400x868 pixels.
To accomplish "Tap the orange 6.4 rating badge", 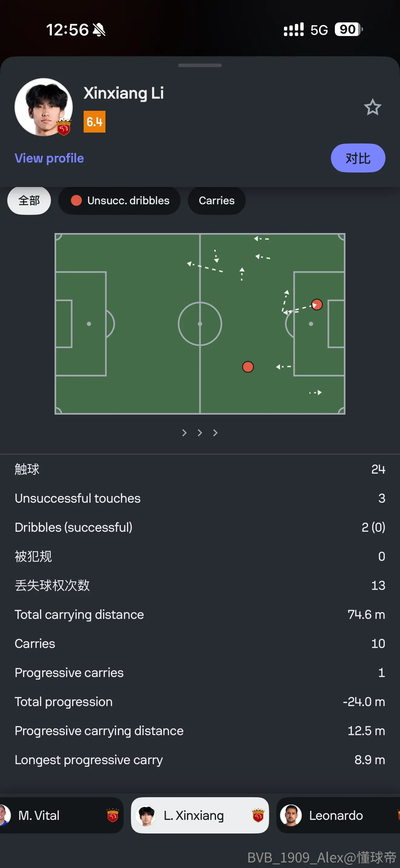I will point(95,122).
